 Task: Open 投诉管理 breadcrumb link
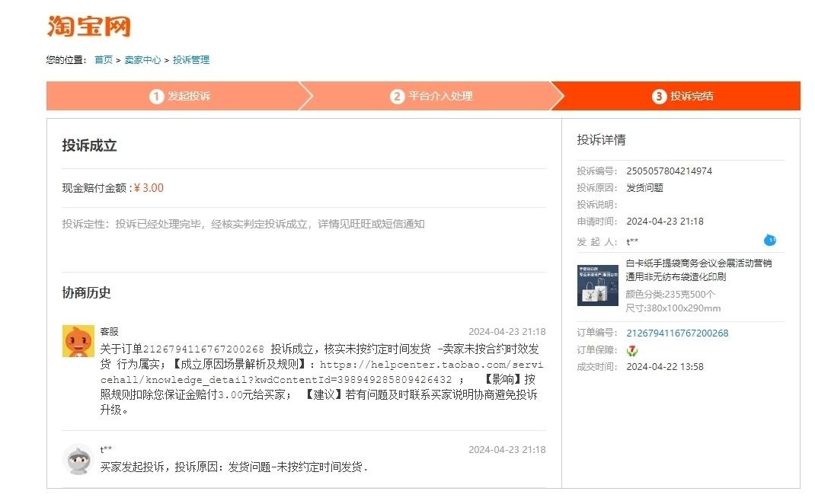coord(190,59)
